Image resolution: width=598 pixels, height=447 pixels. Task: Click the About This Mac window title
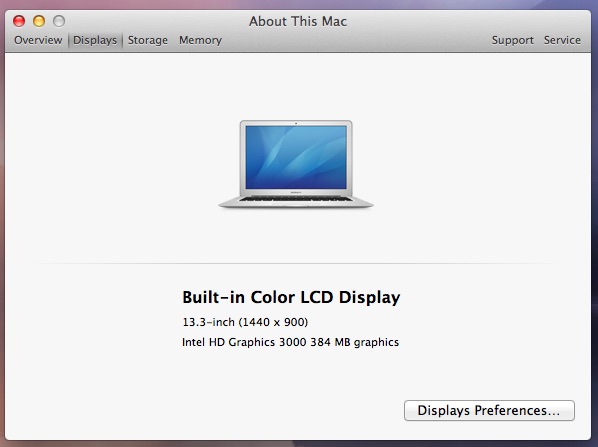[298, 21]
